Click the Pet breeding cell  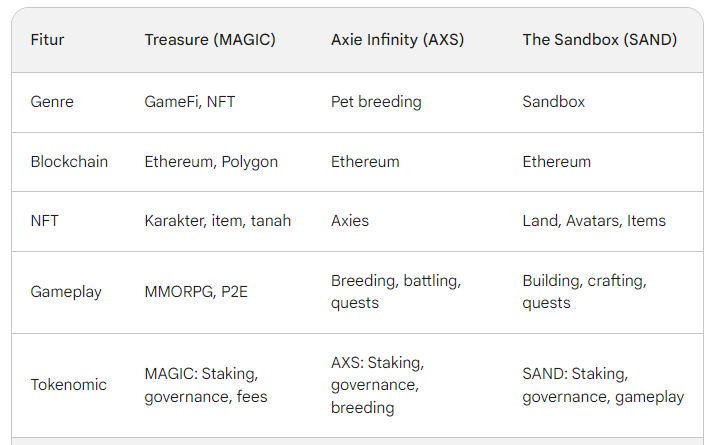[376, 101]
